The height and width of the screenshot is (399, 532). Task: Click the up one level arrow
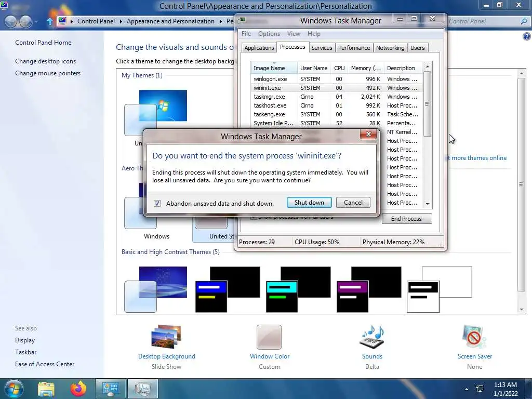[49, 21]
